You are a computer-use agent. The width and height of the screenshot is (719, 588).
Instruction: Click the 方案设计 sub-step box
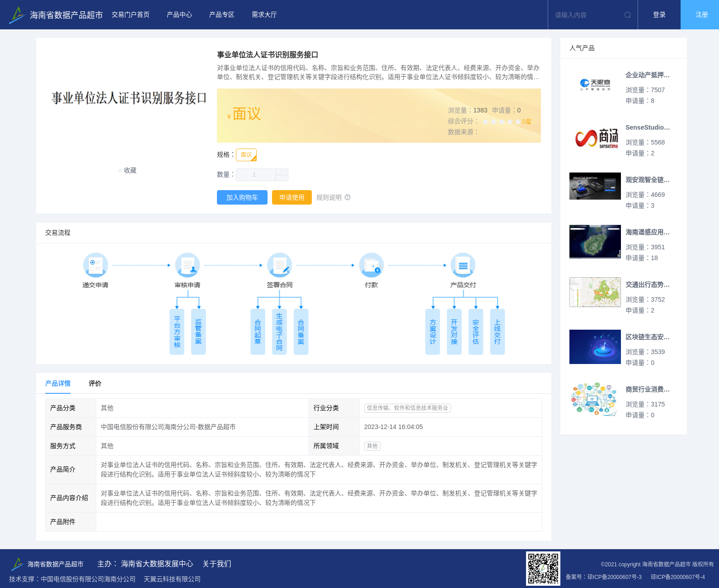pos(432,332)
